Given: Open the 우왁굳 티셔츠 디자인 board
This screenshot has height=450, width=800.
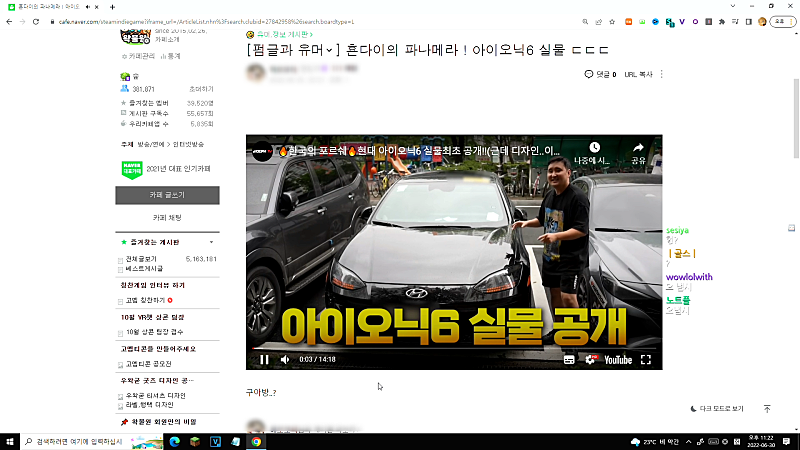Looking at the screenshot, I should coord(156,396).
